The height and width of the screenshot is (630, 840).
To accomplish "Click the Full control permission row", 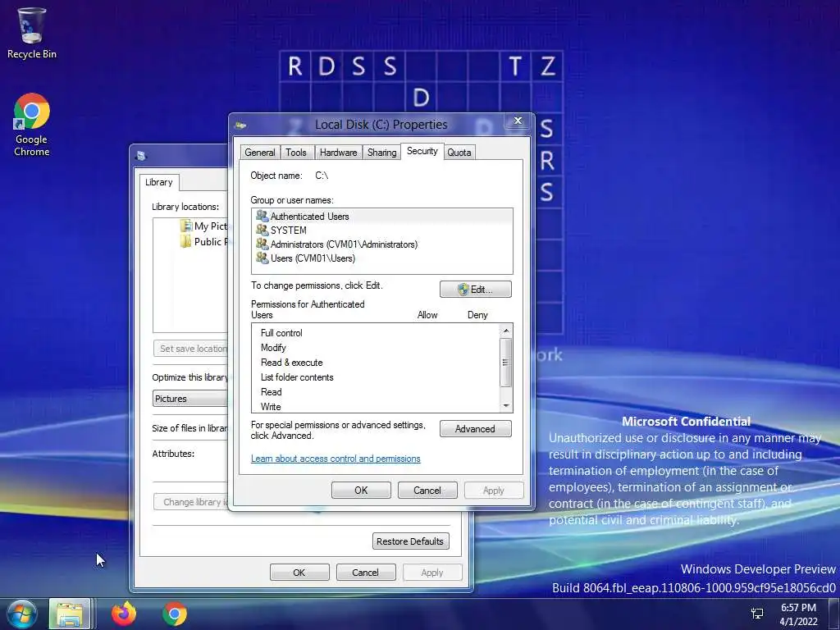I will coord(376,333).
